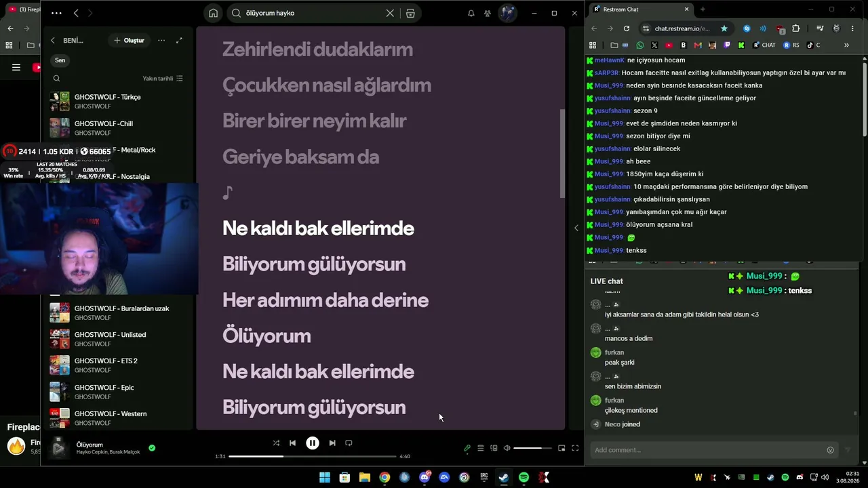The image size is (868, 488).
Task: Open the emoji picker in comment box
Action: (830, 450)
